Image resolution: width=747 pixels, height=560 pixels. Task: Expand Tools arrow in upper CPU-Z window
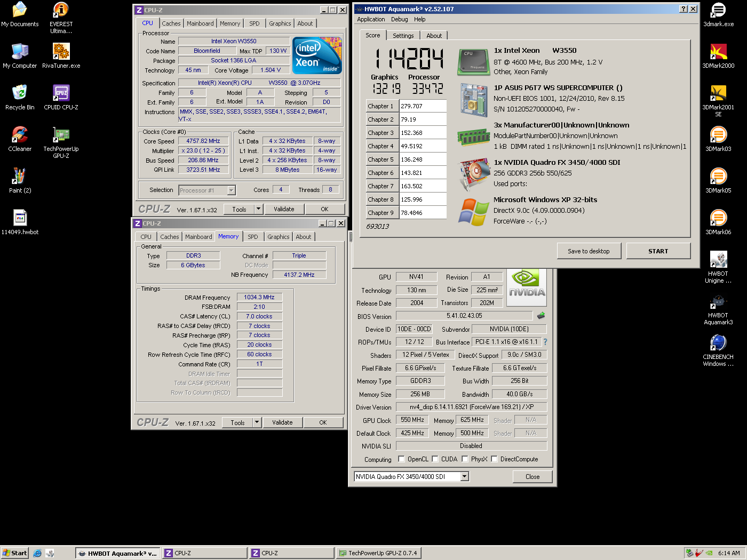pyautogui.click(x=259, y=209)
